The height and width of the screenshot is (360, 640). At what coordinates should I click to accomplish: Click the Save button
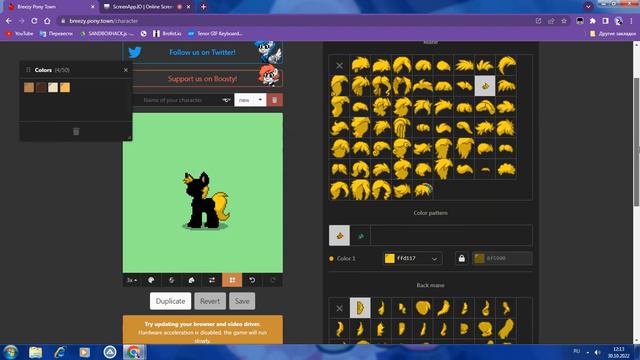[x=242, y=301]
